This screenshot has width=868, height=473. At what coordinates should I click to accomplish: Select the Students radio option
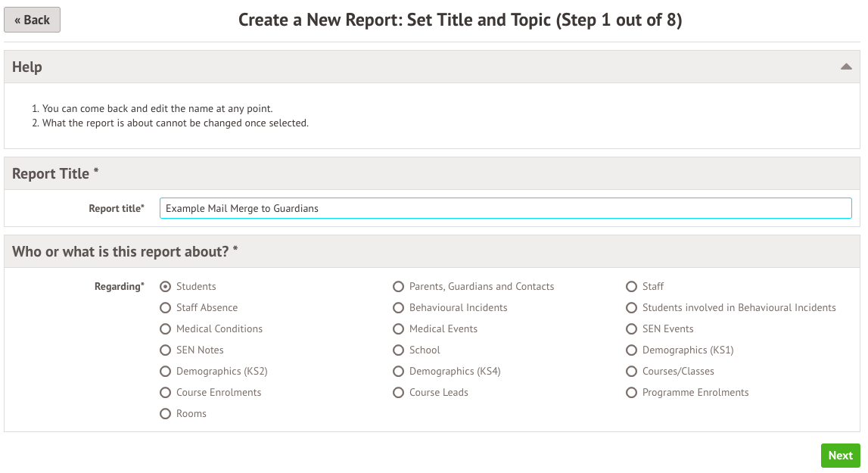[165, 287]
